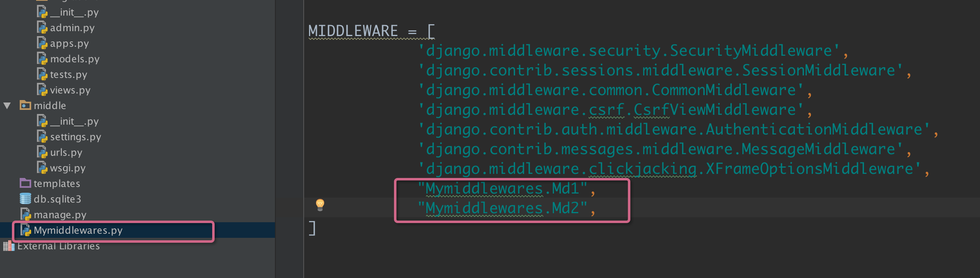Open the middle folder icon

pyautogui.click(x=25, y=105)
